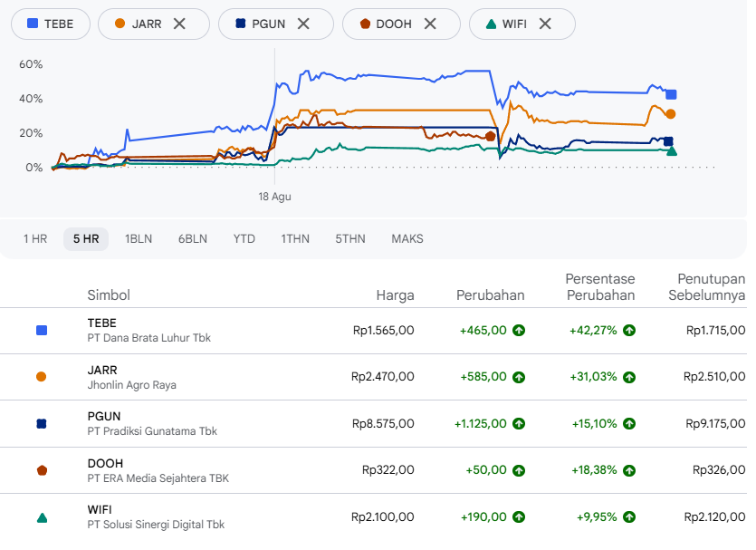Switch chart to MAKS range
Image resolution: width=756 pixels, height=550 pixels.
407,239
